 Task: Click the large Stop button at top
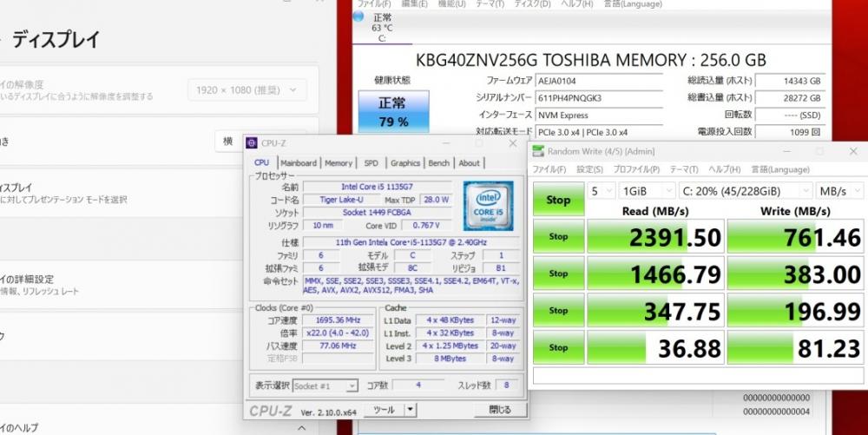coord(558,199)
